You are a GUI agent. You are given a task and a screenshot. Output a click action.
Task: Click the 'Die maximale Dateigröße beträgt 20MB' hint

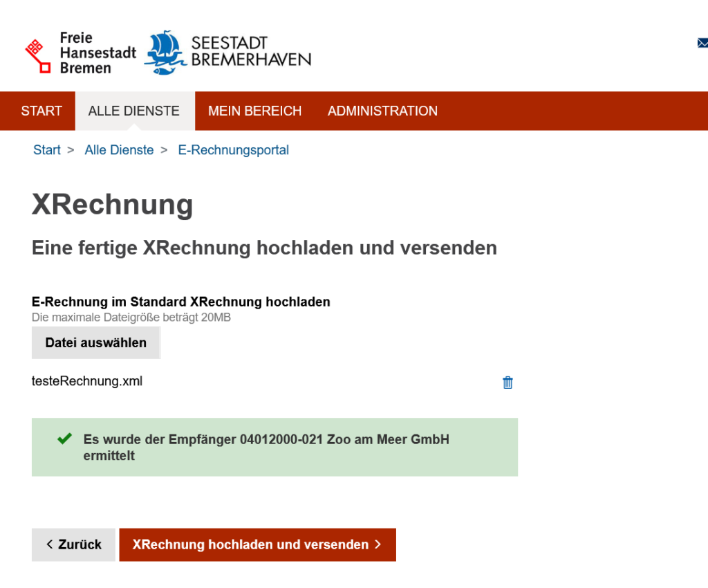click(131, 318)
